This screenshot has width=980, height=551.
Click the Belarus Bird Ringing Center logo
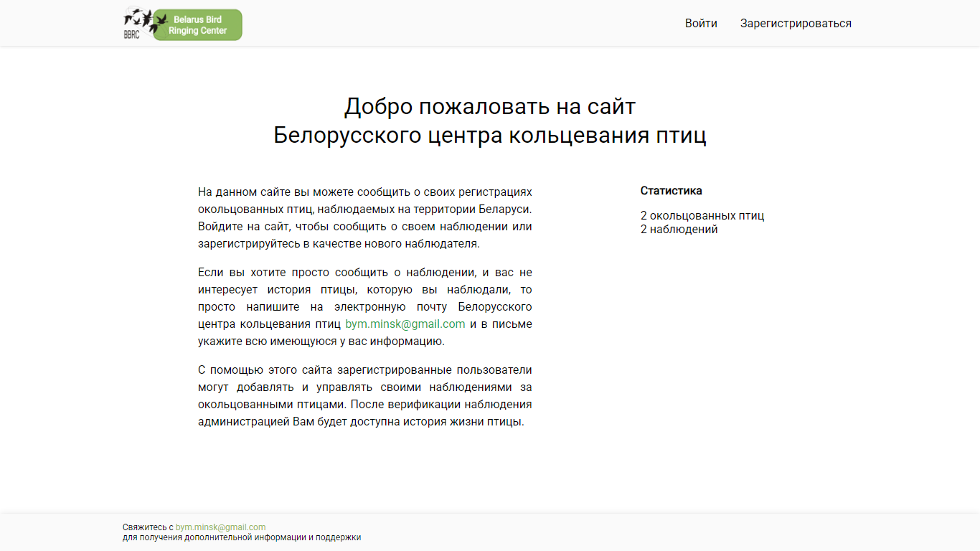click(x=182, y=24)
